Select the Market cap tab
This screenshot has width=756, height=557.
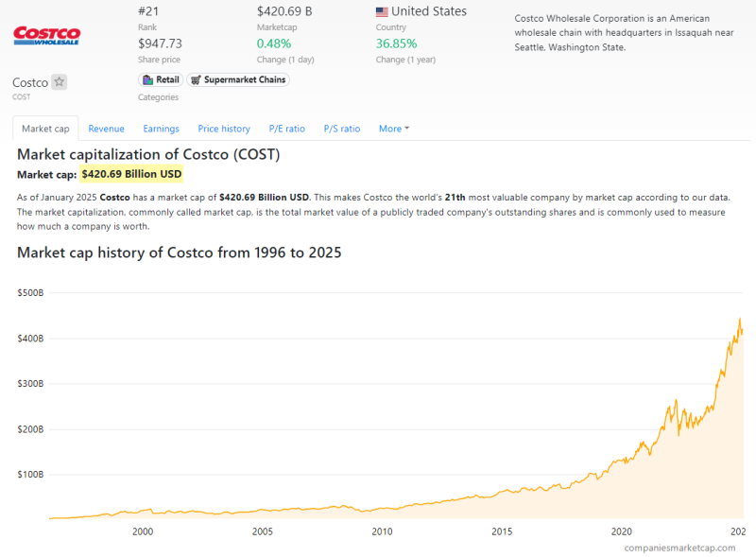[45, 129]
